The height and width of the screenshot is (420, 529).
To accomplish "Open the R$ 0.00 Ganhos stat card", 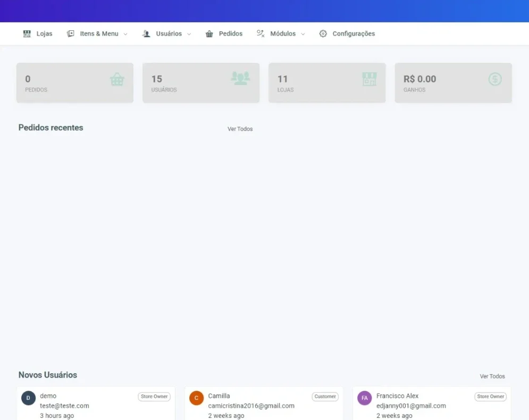I will coord(454,82).
